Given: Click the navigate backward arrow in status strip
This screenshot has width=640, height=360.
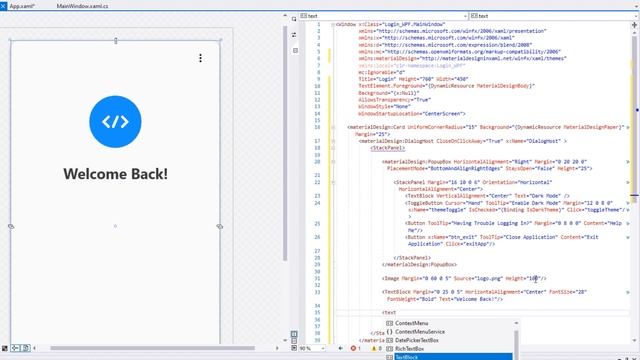Looking at the screenshot, I should 340,349.
